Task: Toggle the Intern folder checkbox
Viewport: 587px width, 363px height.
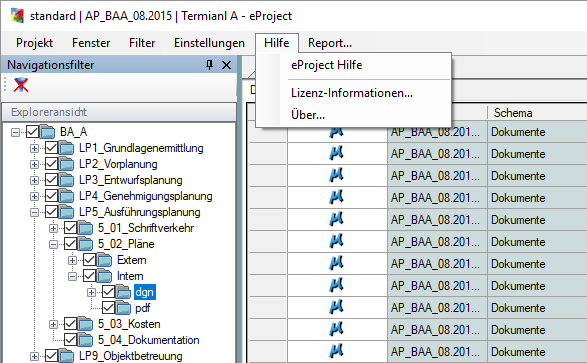Action: (x=89, y=276)
